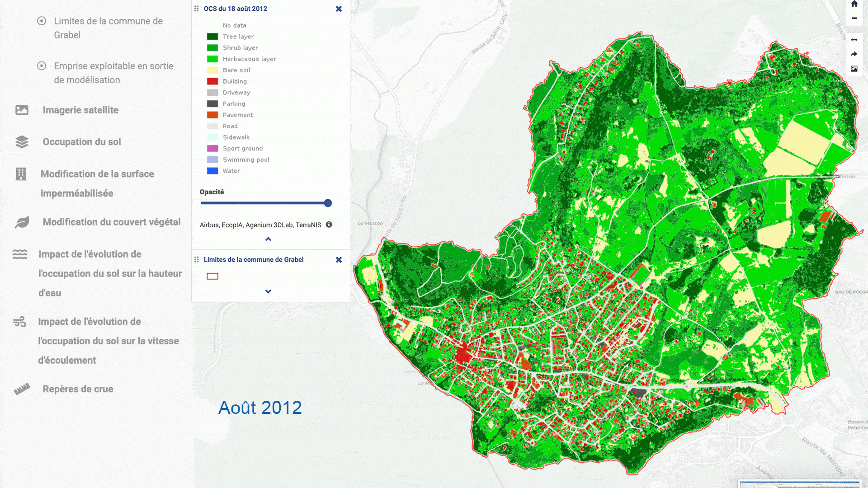Select the Limites de la commune radio button

coord(42,21)
